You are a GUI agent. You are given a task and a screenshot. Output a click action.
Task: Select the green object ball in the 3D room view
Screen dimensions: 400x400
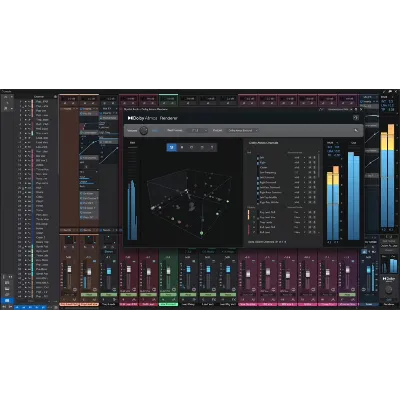[x=201, y=233]
